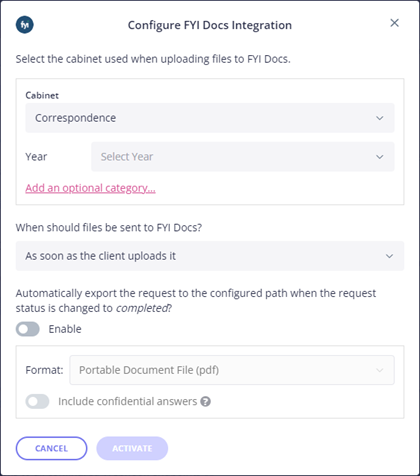Click chevron arrow in Cabinet field
Viewport: 420px width, 476px height.
(x=379, y=118)
